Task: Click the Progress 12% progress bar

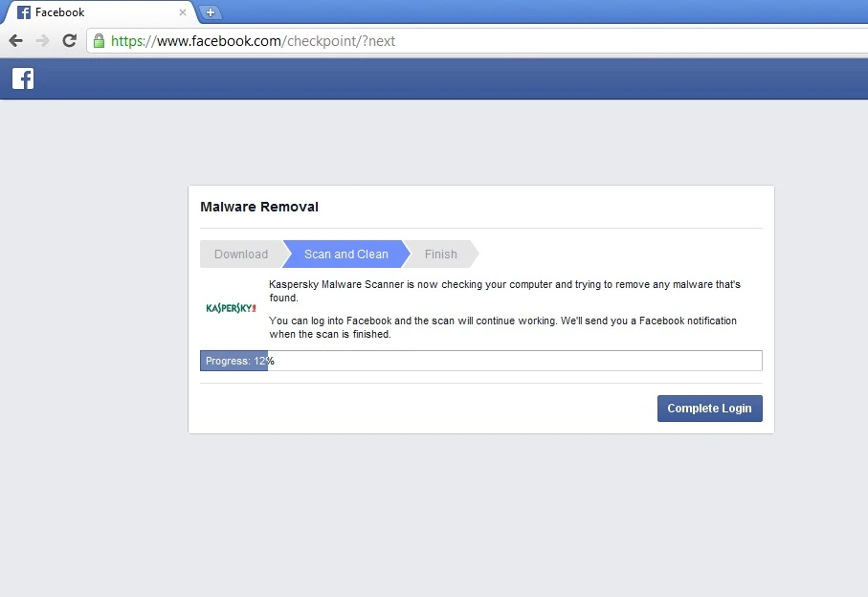Action: click(479, 361)
